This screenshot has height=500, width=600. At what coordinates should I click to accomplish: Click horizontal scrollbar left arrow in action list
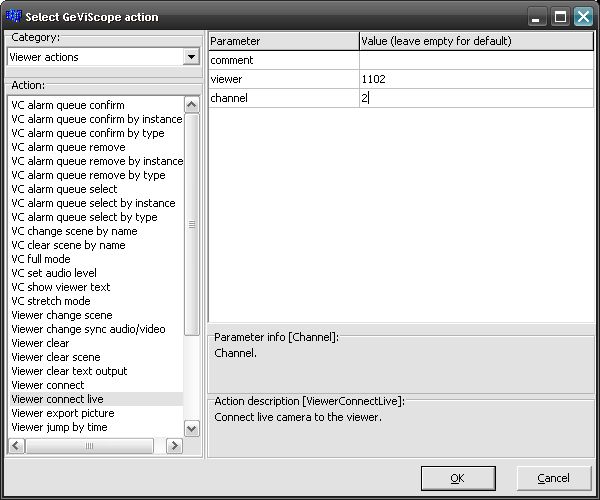(x=16, y=445)
